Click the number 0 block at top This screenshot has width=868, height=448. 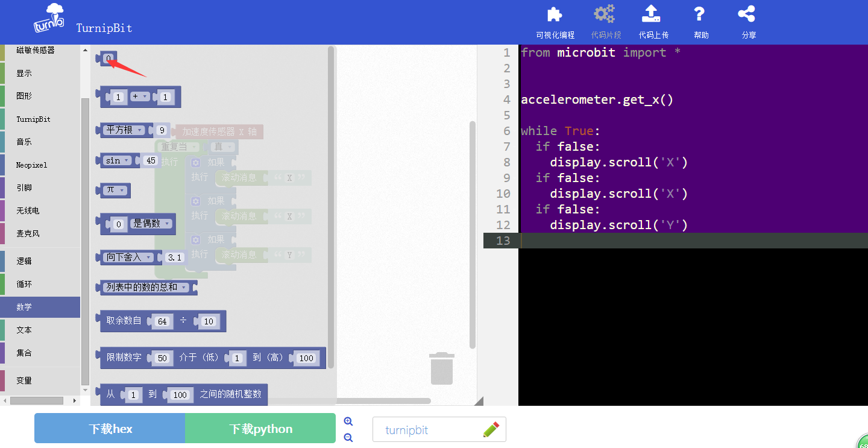point(108,58)
